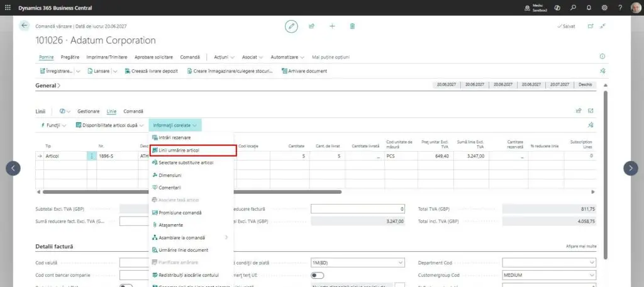Expand the General section
The width and height of the screenshot is (644, 287).
coord(48,86)
